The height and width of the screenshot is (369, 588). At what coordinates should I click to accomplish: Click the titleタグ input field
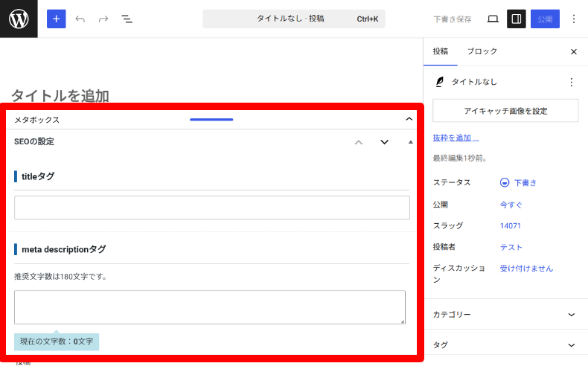coord(212,208)
